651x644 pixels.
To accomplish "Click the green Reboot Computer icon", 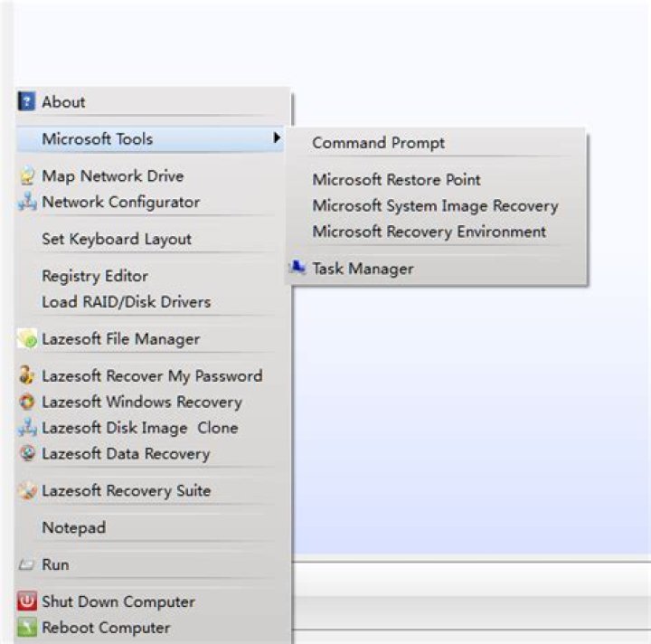I will click(x=27, y=628).
